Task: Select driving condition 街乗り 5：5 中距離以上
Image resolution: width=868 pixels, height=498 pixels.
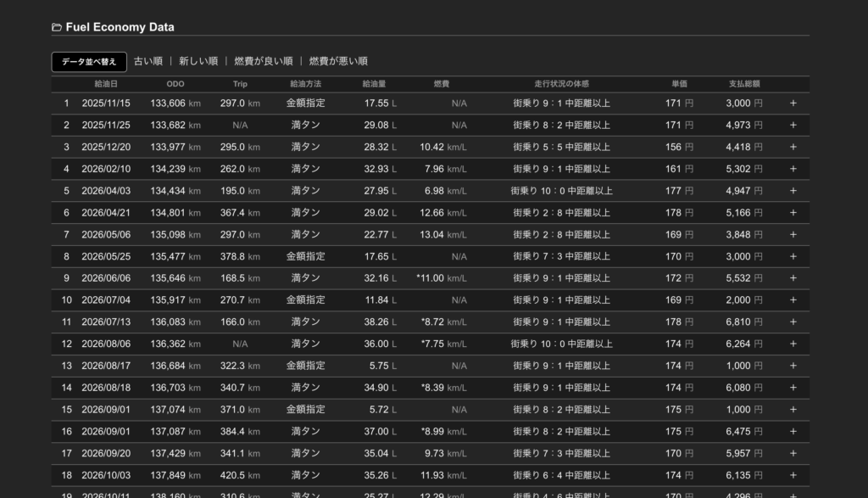Action: [561, 147]
